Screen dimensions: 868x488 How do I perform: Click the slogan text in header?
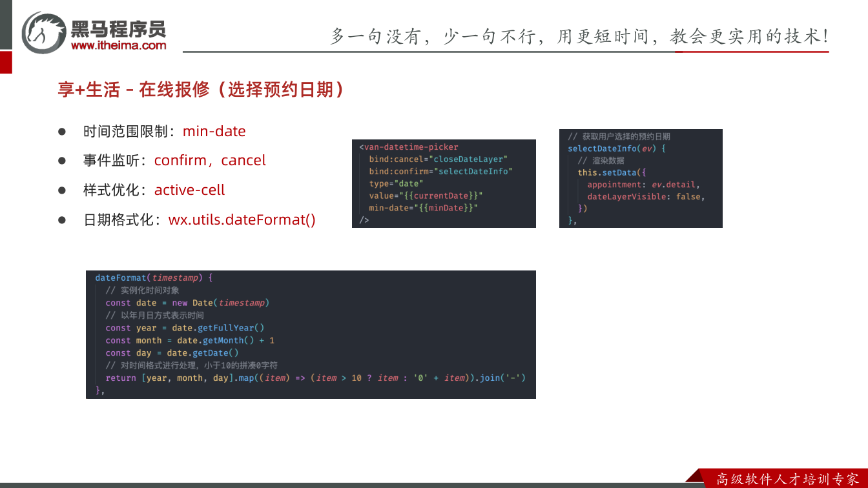(x=579, y=36)
